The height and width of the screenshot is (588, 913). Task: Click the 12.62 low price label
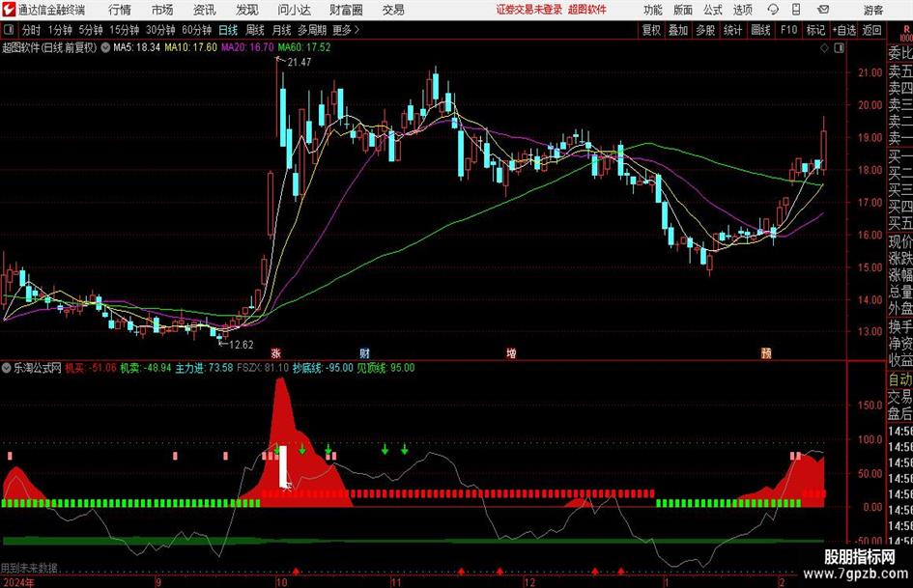pyautogui.click(x=242, y=345)
